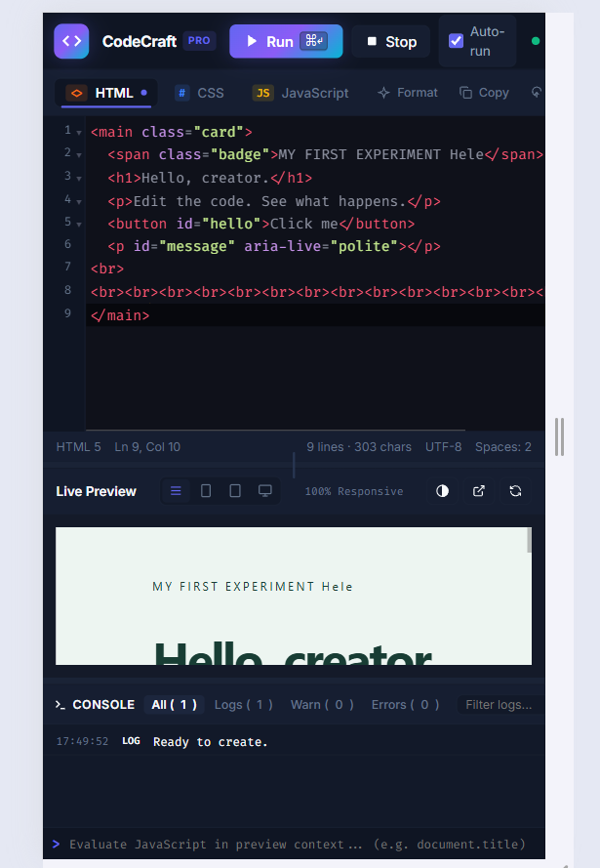Click the preview pane vertical scrollbar
600x868 pixels.
point(529,540)
